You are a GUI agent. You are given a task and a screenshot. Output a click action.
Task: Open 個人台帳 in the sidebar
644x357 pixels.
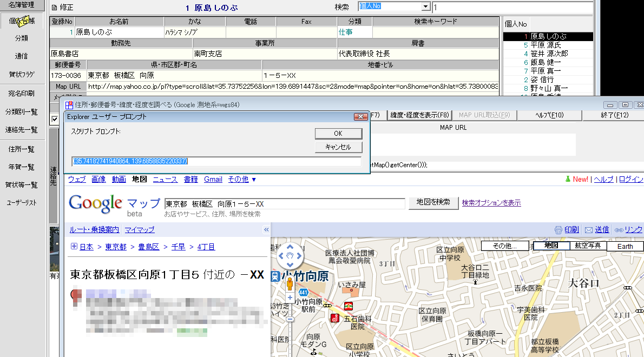pos(22,21)
